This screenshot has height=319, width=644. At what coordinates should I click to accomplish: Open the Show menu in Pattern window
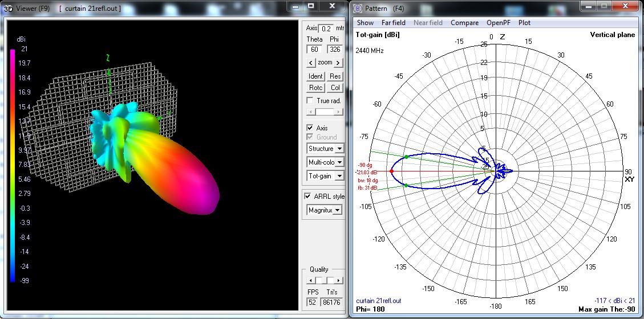click(365, 23)
